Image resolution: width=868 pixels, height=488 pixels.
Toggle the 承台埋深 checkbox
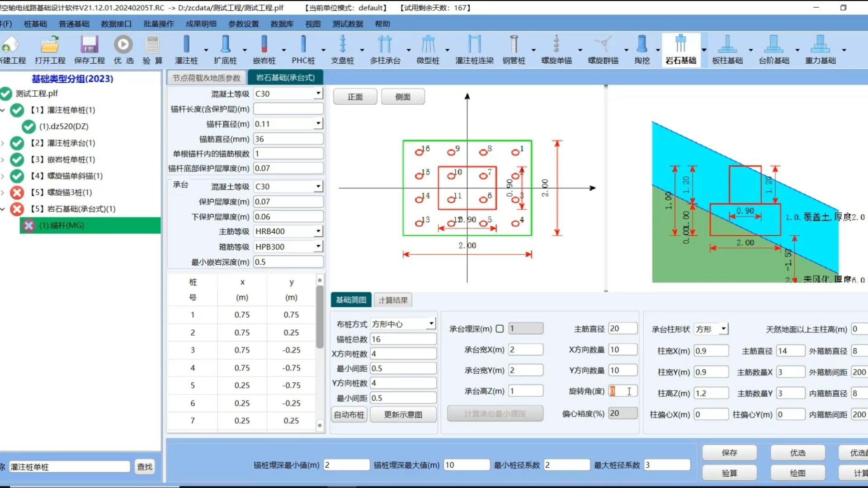(500, 328)
